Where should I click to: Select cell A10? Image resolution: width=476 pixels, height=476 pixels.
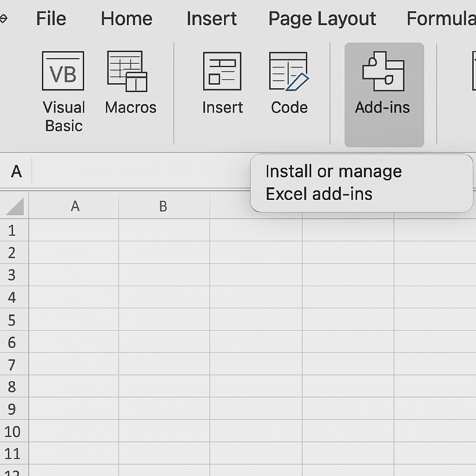(74, 431)
